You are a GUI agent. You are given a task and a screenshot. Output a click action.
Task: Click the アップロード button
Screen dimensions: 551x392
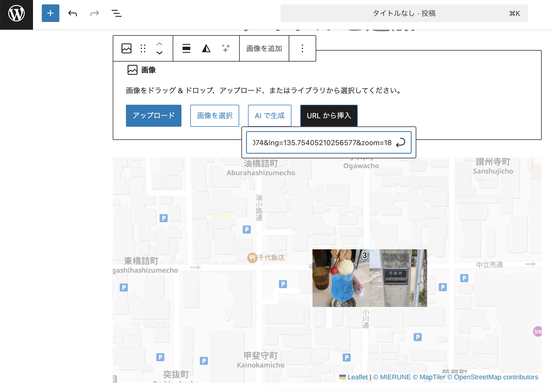click(x=153, y=115)
